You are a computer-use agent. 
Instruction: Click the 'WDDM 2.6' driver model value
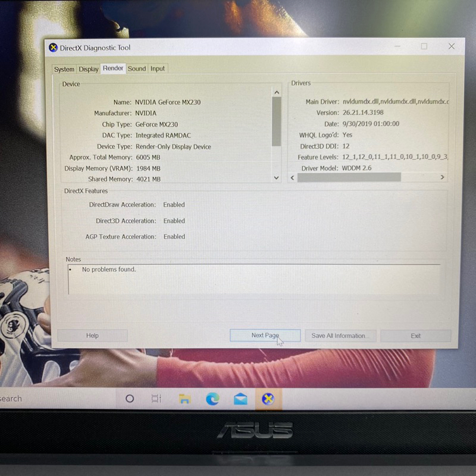click(356, 168)
